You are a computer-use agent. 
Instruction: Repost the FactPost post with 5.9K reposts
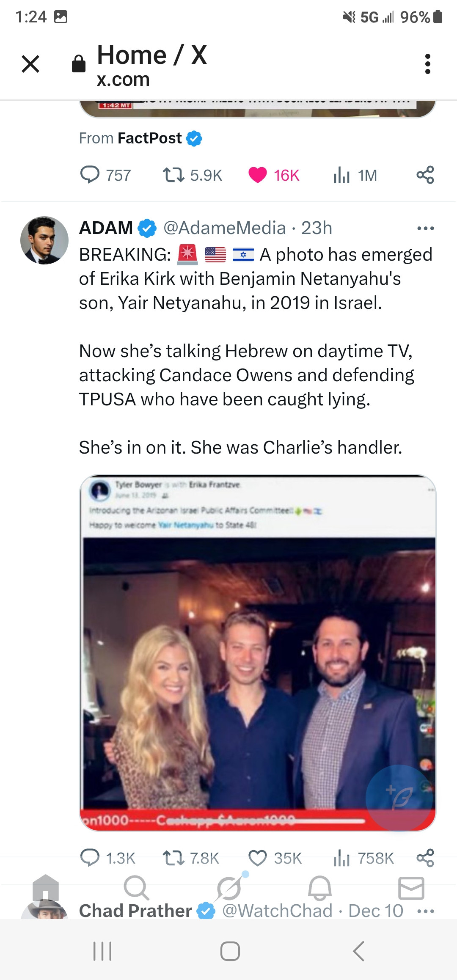tap(173, 175)
